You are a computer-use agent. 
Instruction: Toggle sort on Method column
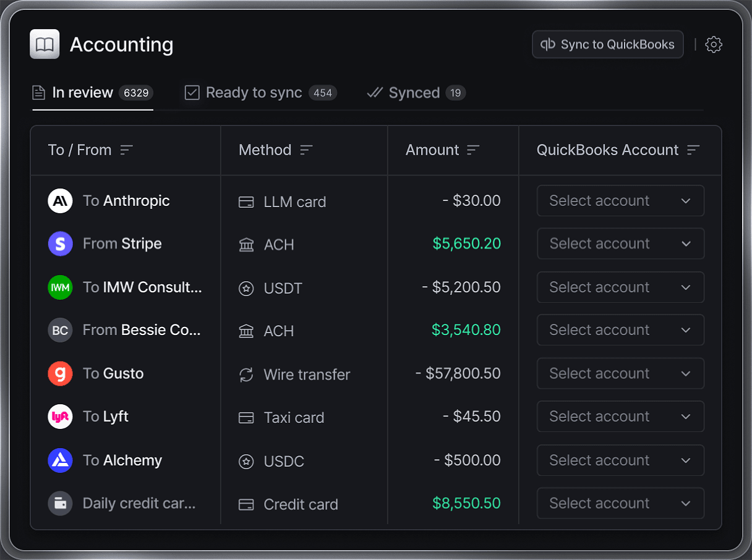306,150
